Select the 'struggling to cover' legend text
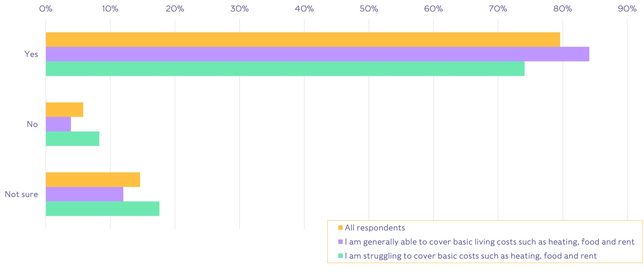 471,256
